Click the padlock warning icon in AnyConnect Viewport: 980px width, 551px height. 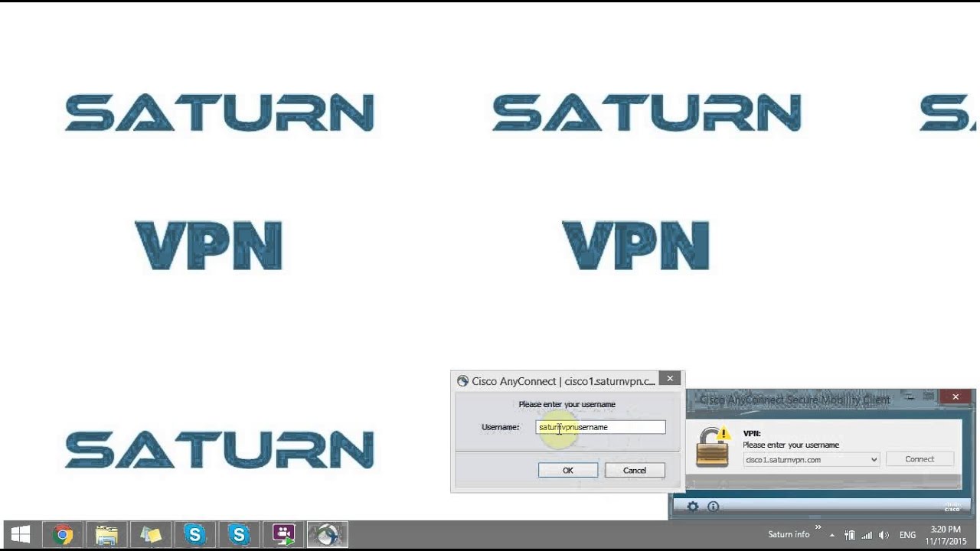(x=713, y=448)
